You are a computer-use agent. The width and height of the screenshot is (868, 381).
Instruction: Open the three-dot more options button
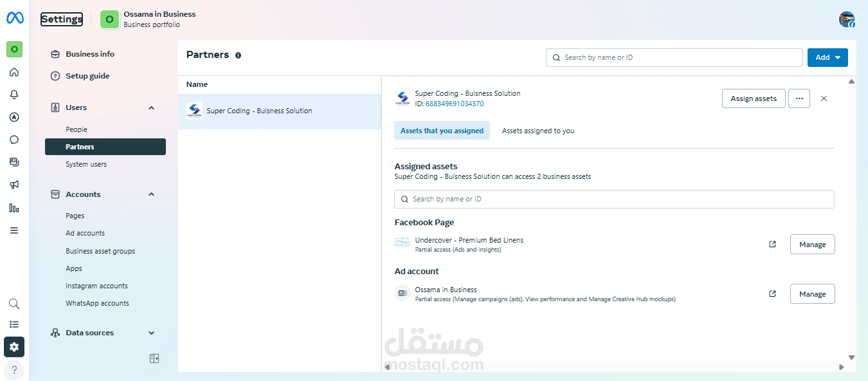coord(799,98)
